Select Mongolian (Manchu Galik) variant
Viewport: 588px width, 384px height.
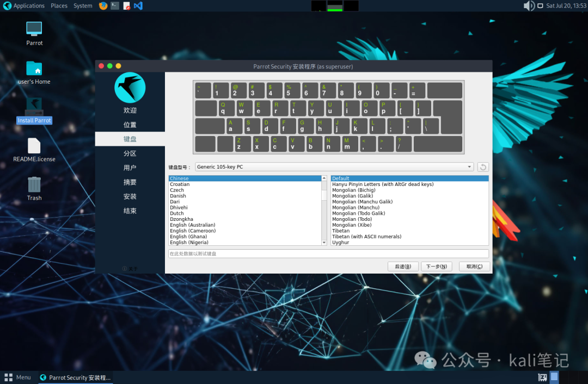point(409,202)
